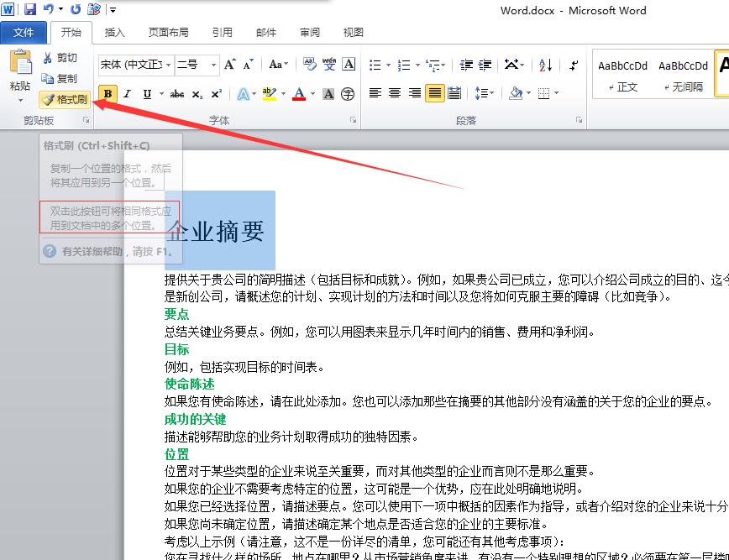The image size is (729, 560).
Task: Click the Copy (复制) icon
Action: tap(48, 79)
